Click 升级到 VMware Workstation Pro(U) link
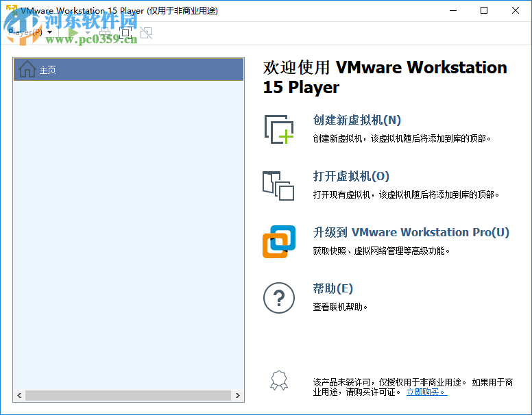The image size is (532, 415). (x=411, y=232)
